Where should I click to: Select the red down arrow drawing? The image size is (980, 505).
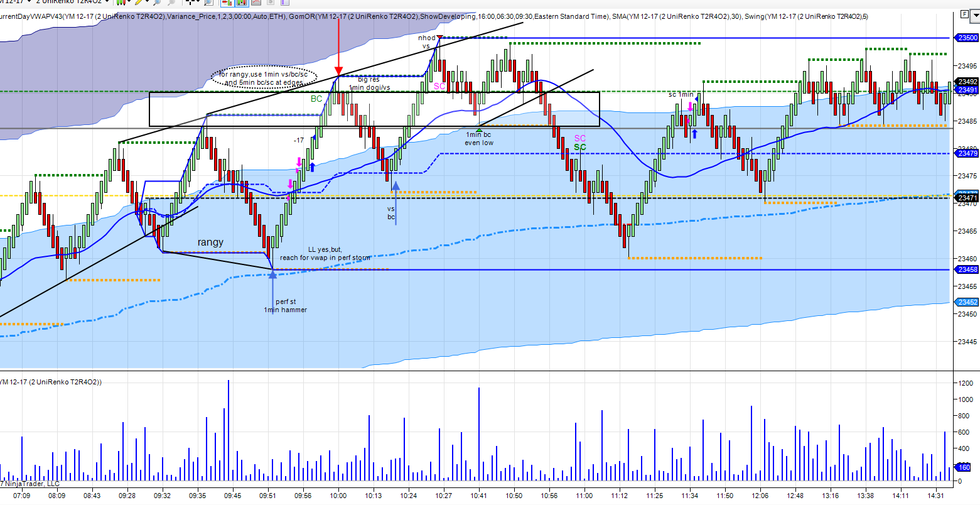click(338, 47)
